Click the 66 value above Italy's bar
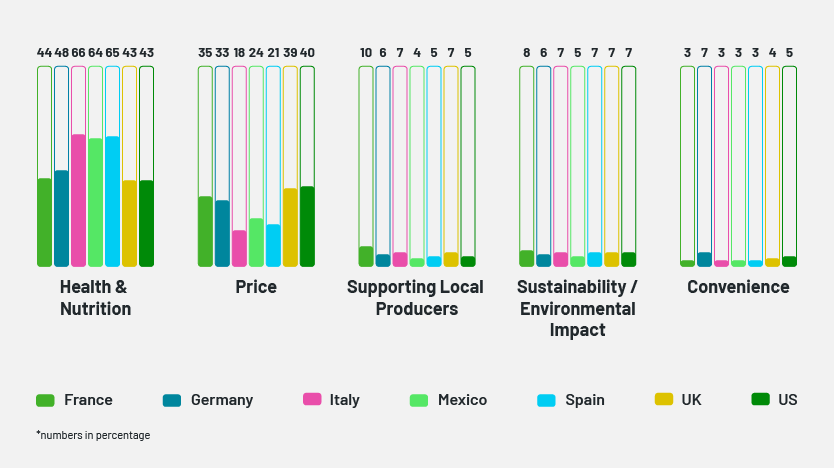This screenshot has width=834, height=468. (78, 53)
